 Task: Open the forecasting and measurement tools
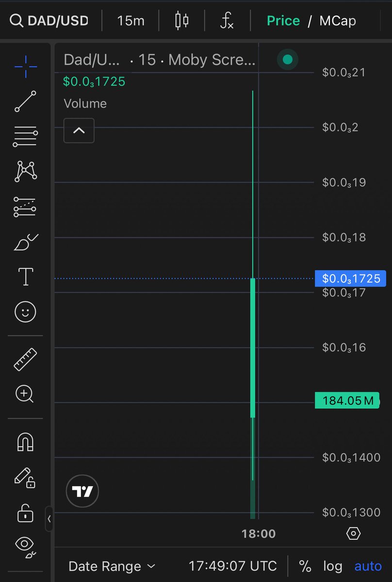pyautogui.click(x=25, y=207)
